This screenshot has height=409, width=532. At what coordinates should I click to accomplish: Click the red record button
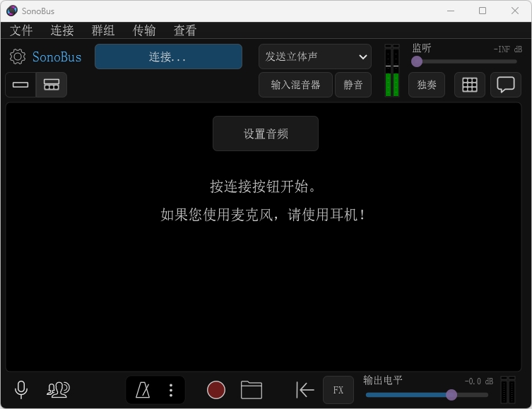(216, 390)
